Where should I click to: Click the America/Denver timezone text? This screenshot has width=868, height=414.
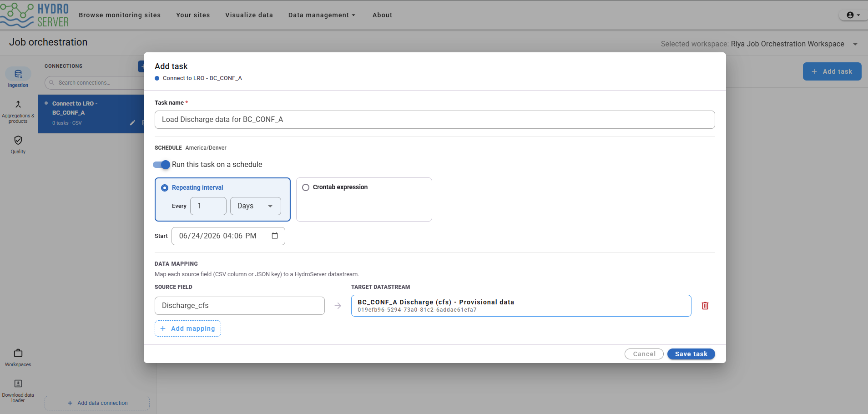pyautogui.click(x=206, y=148)
